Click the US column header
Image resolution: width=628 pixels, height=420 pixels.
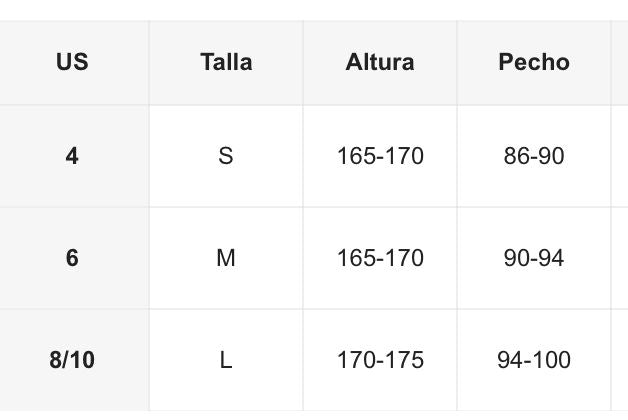point(72,62)
